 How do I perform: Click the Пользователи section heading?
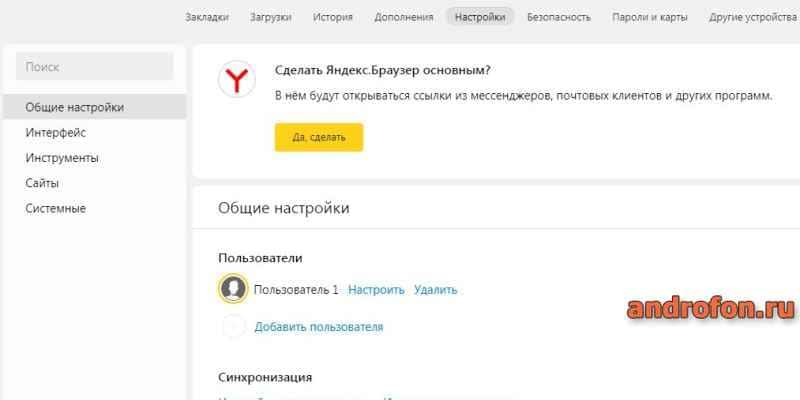click(x=260, y=258)
